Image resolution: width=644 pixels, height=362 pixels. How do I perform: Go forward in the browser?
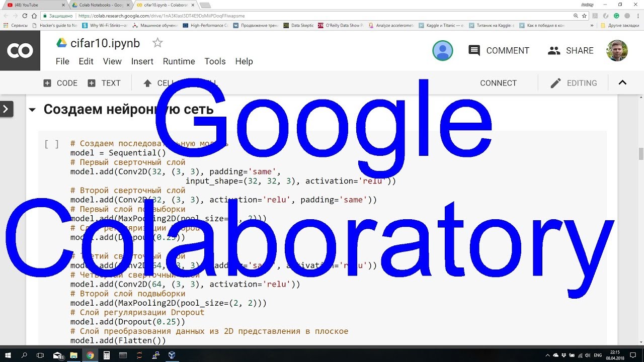(16, 16)
